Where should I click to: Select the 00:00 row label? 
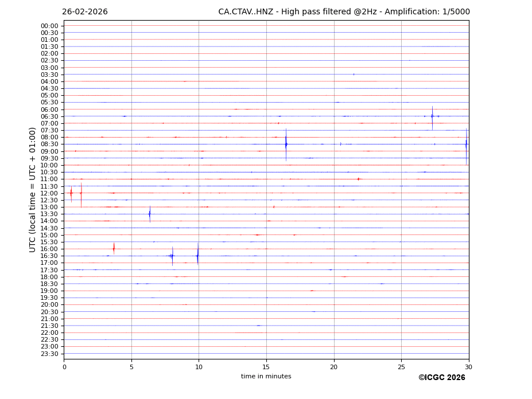click(x=49, y=26)
